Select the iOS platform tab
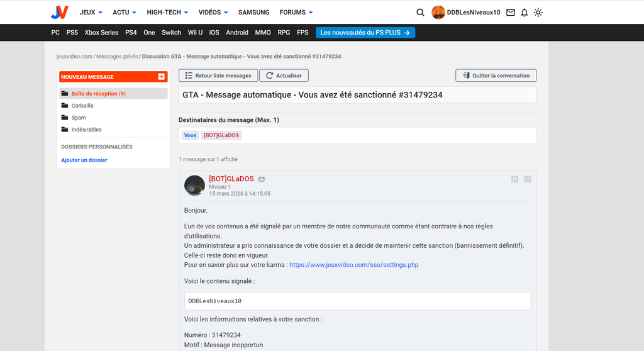 click(x=214, y=33)
